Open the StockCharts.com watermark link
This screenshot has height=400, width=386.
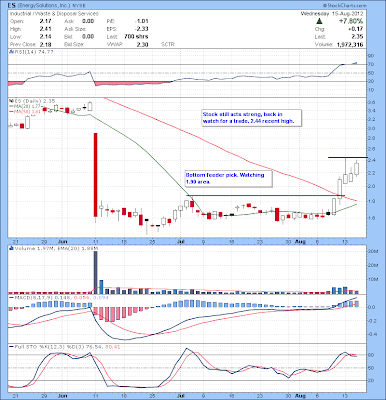344,5
